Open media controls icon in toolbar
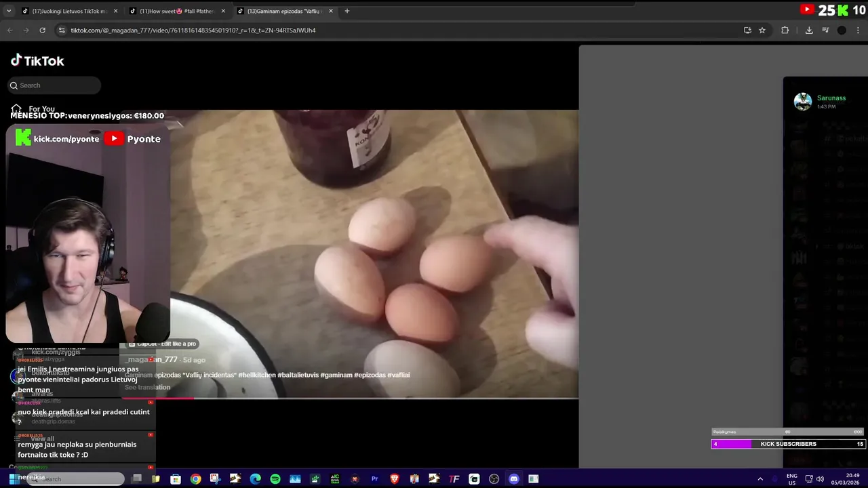868x488 pixels. (x=825, y=30)
